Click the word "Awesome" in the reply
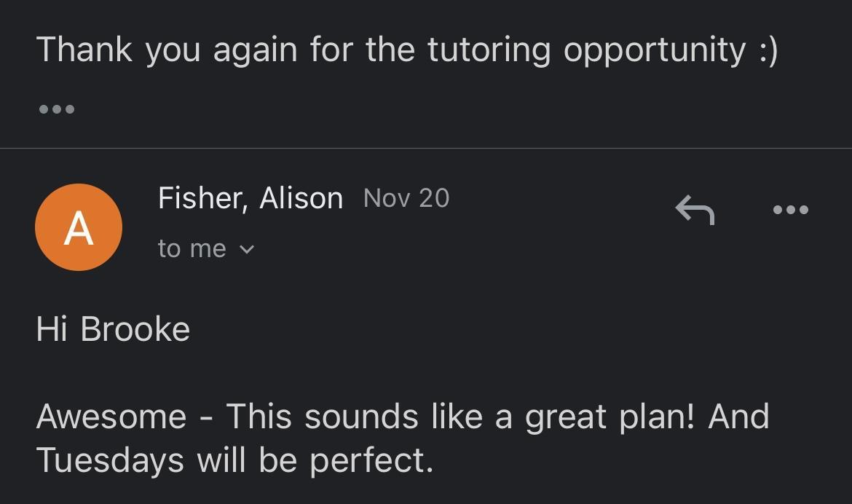Screen dimensions: 852x504 [x=111, y=417]
